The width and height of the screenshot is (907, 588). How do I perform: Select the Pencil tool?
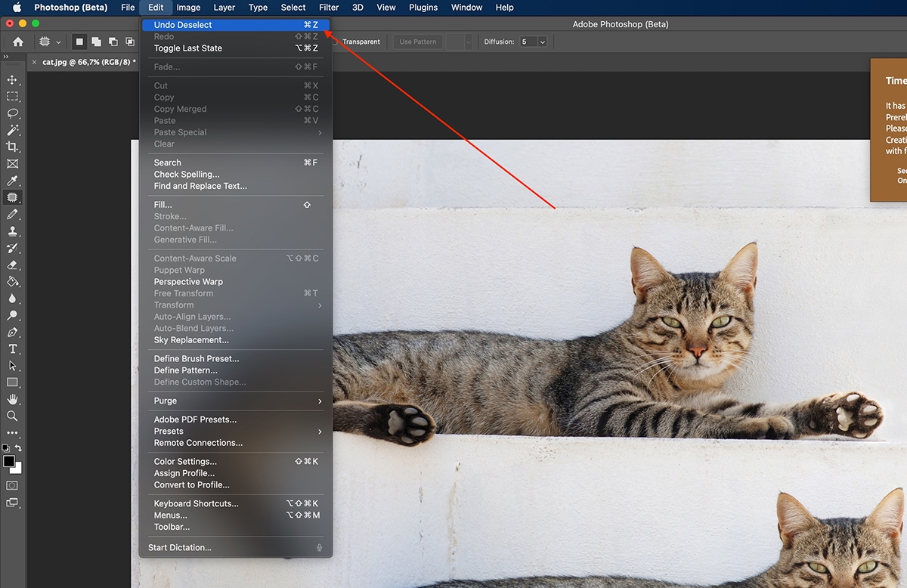coord(12,214)
